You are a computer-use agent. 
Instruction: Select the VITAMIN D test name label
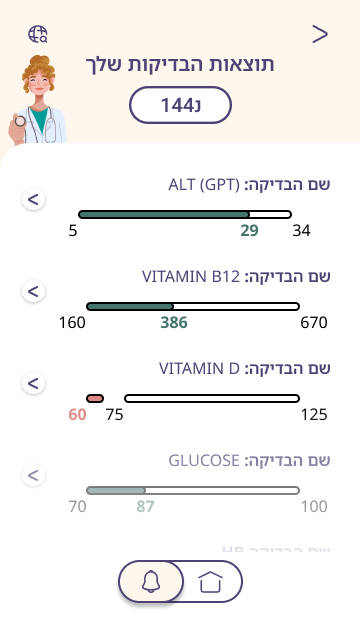coord(244,368)
